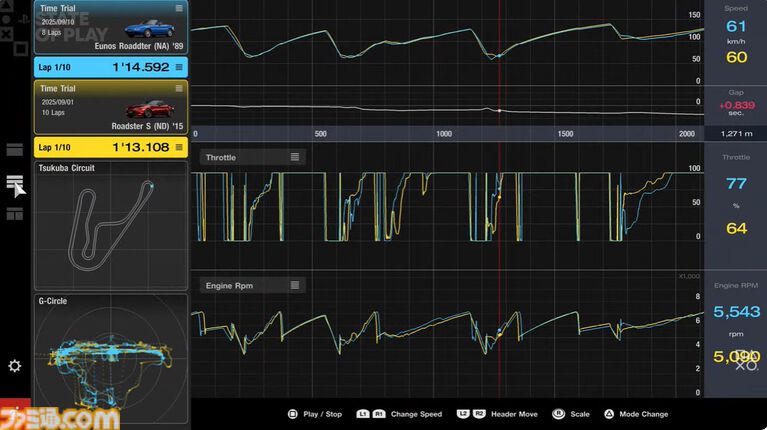Click the triangle Mode Change icon
767x430 pixels.
(609, 414)
